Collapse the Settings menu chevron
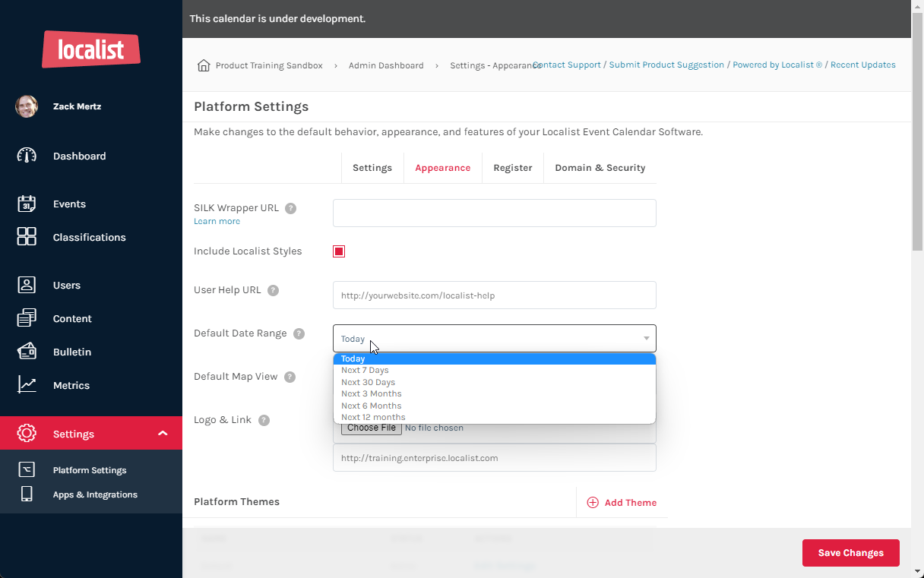 click(x=163, y=434)
